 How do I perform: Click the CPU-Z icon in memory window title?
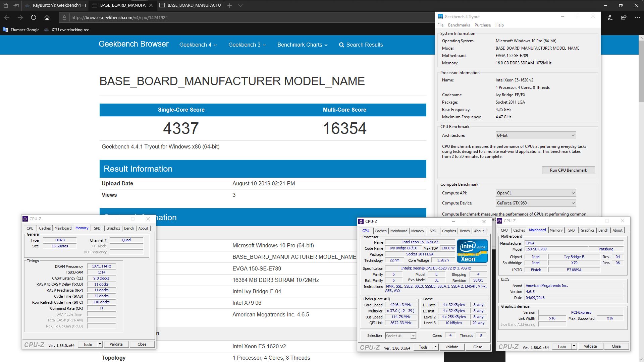25,219
